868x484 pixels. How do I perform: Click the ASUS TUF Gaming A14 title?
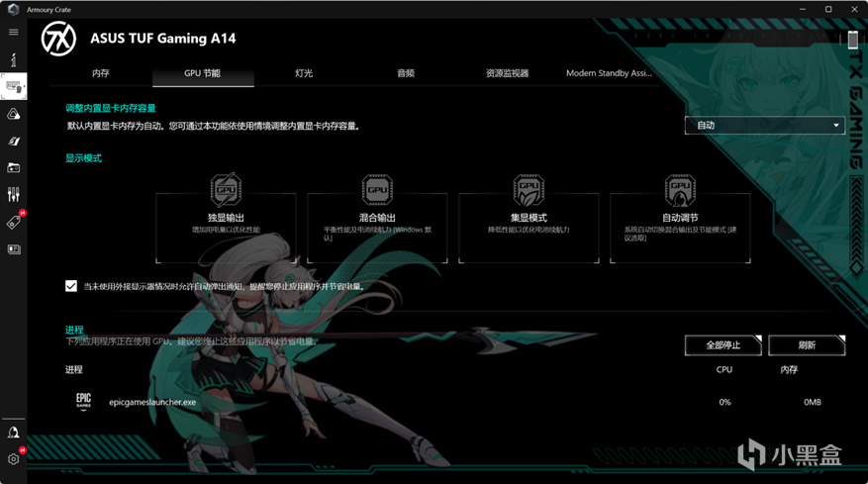pyautogui.click(x=162, y=39)
